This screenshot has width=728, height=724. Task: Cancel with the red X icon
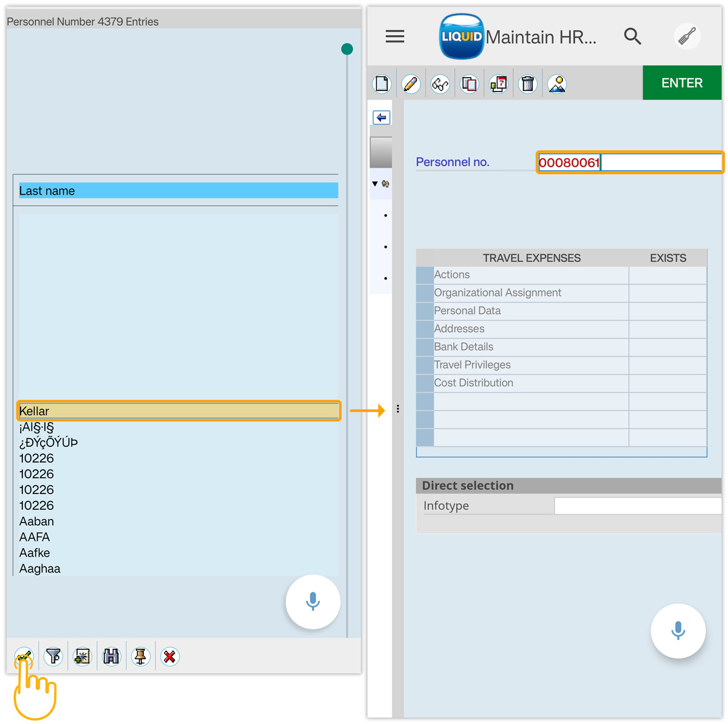pos(170,657)
